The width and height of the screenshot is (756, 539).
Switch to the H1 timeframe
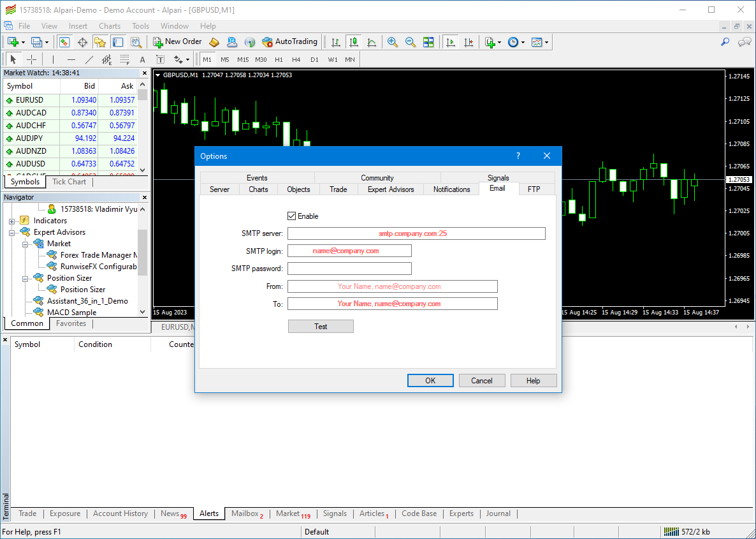(279, 59)
